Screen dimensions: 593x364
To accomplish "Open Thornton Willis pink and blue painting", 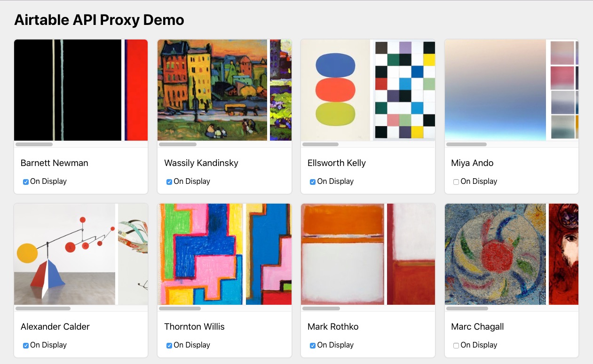I will tap(200, 254).
